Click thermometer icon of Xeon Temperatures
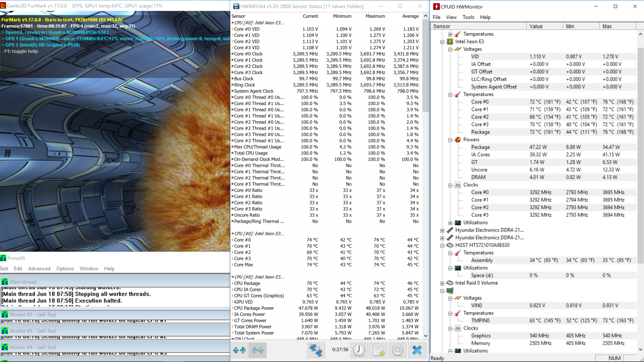 pyautogui.click(x=458, y=95)
